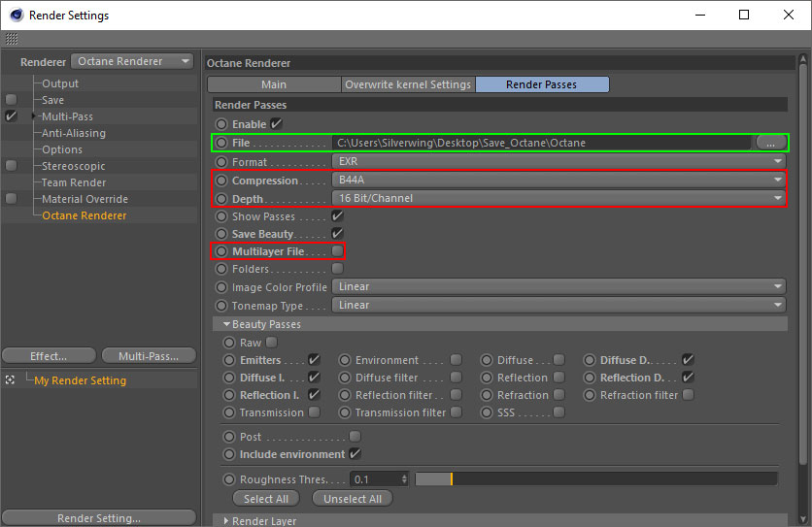Click the animation circle beside Roughness Thres.
The image size is (812, 527).
click(229, 479)
